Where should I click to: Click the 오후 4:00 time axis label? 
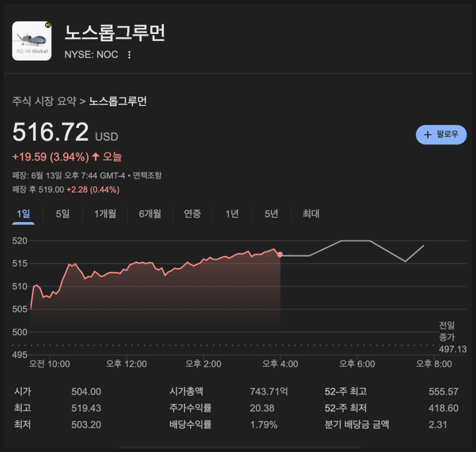(x=280, y=364)
